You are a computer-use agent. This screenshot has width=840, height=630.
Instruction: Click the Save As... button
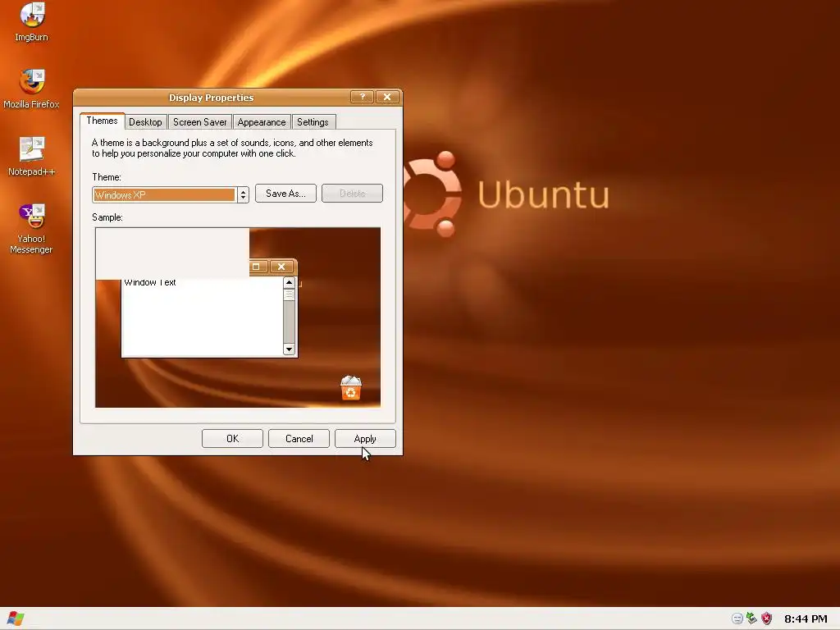tap(285, 194)
